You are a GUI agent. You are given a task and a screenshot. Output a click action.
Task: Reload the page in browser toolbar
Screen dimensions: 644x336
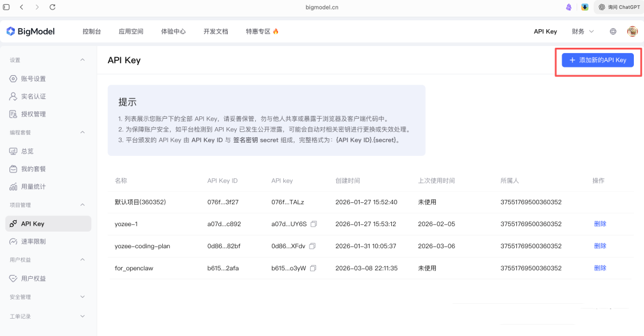52,7
